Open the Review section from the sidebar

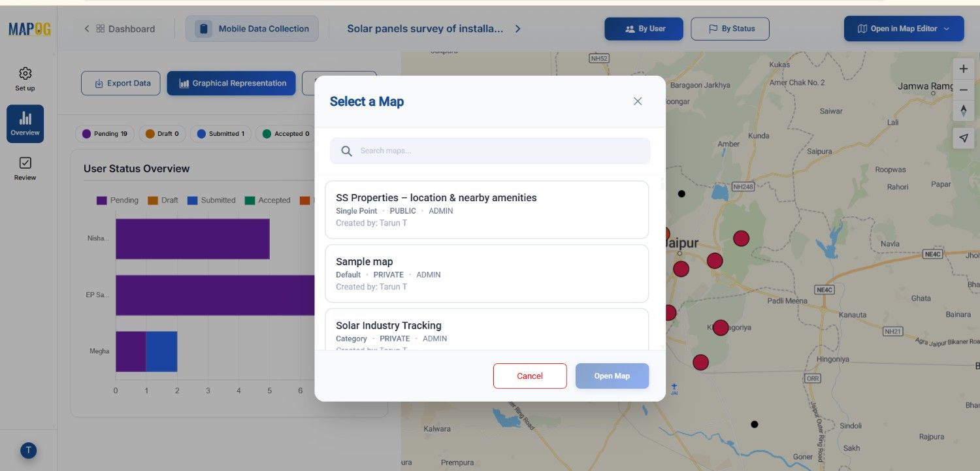(x=24, y=169)
